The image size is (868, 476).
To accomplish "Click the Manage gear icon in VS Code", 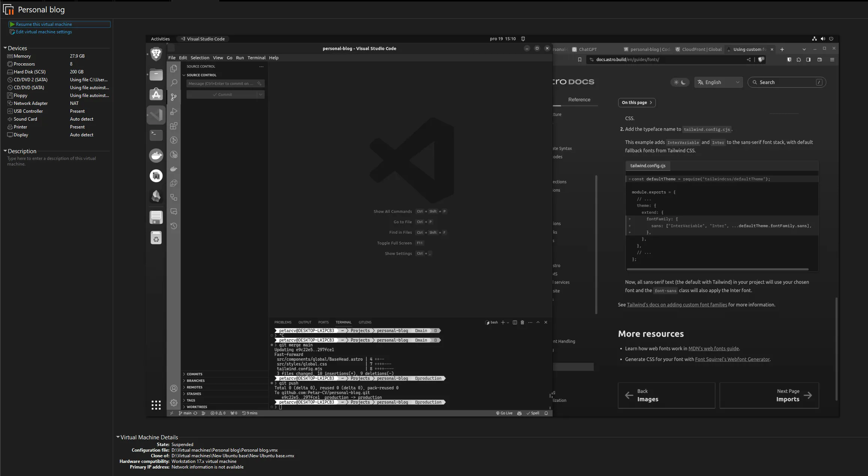I will 174,403.
